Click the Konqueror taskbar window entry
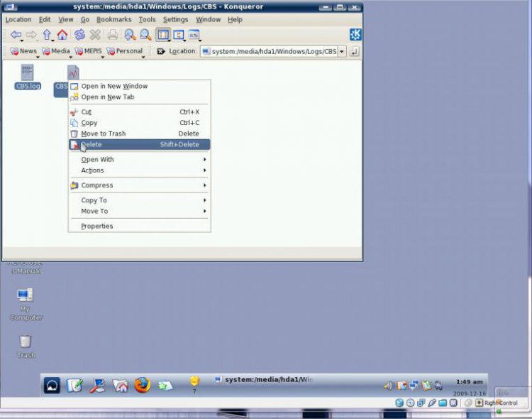 coord(264,379)
